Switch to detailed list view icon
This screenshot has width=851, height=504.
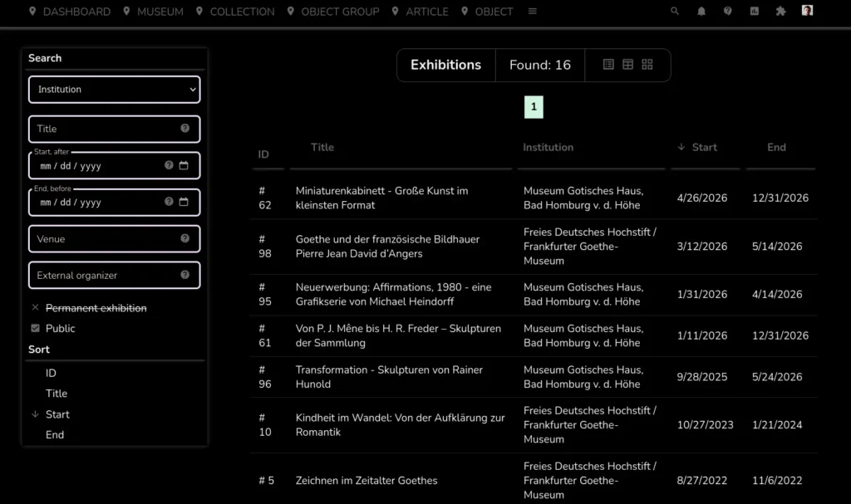(x=608, y=65)
